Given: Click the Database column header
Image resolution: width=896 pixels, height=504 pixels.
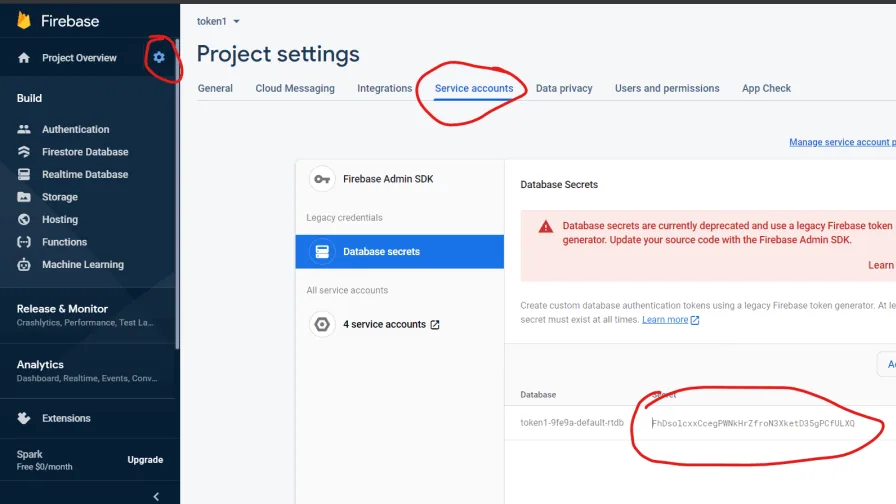Looking at the screenshot, I should click(538, 395).
